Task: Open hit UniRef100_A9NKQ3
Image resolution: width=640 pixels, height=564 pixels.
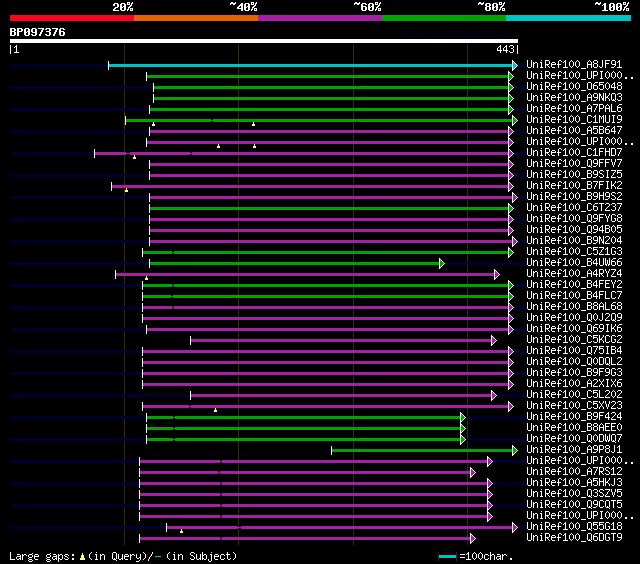Action: 574,98
